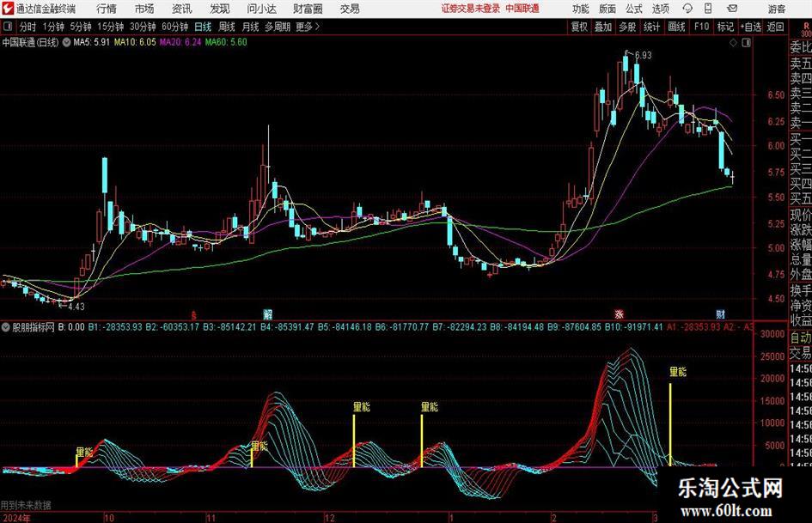Click the MA20: 6.24 value
This screenshot has height=523, width=812.
(x=180, y=42)
